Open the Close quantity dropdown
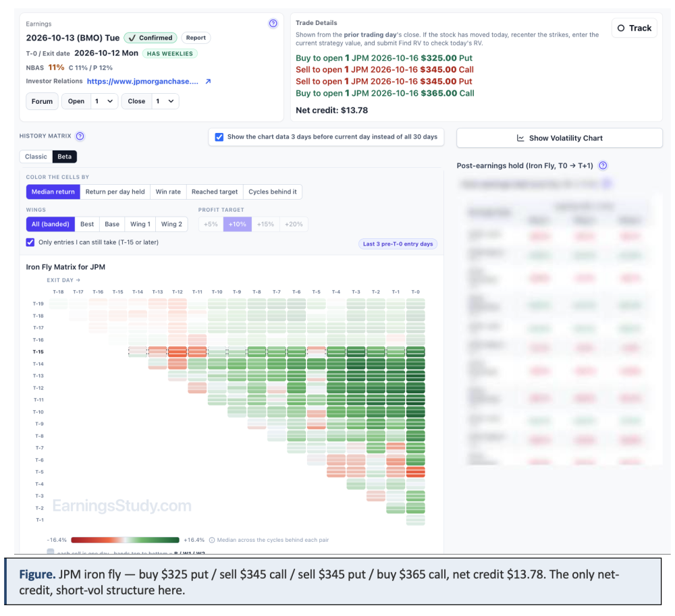This screenshot has height=616, width=675. point(165,101)
